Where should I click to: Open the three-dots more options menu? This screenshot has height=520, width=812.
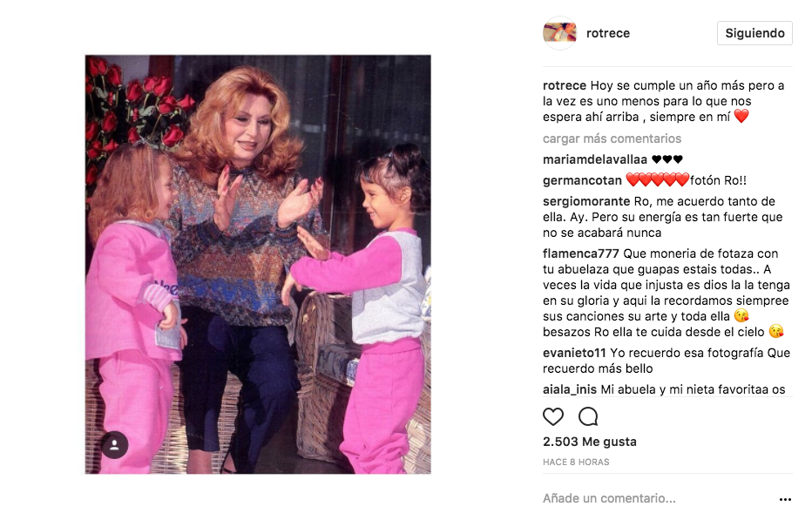pos(785,499)
